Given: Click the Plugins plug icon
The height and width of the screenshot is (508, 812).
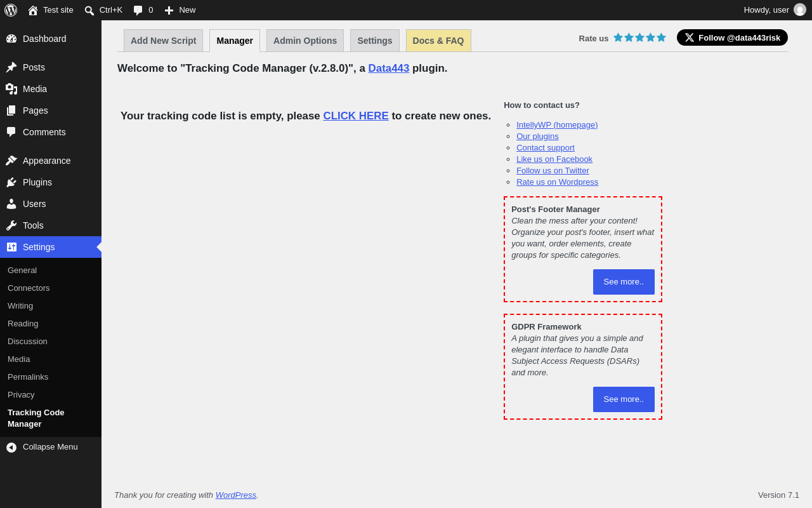Looking at the screenshot, I should click(11, 182).
